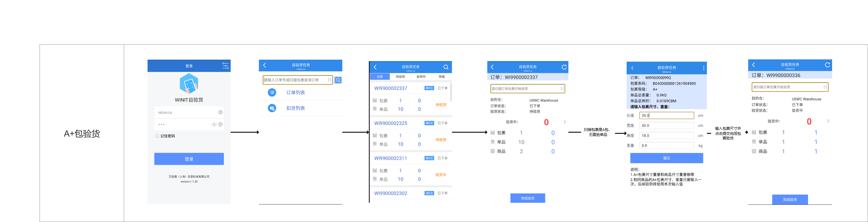Click the order number search input field
Screen dimensions: 868x222
298,80
